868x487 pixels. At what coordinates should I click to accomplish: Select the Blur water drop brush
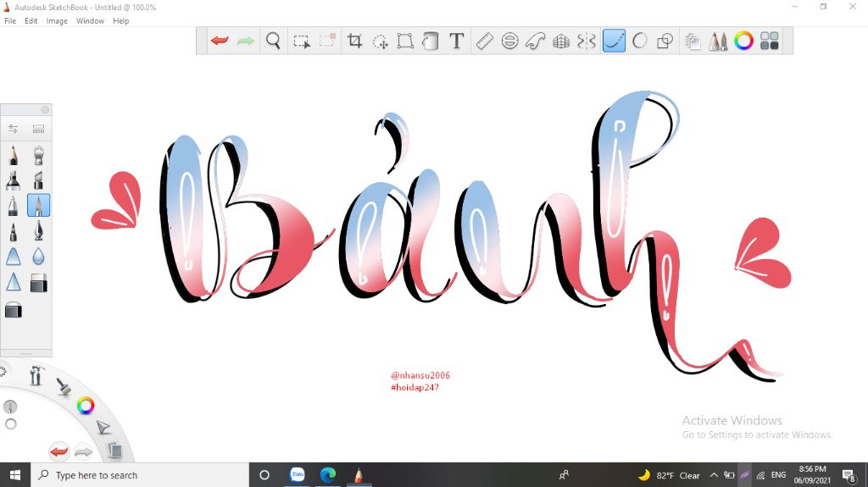tap(38, 257)
